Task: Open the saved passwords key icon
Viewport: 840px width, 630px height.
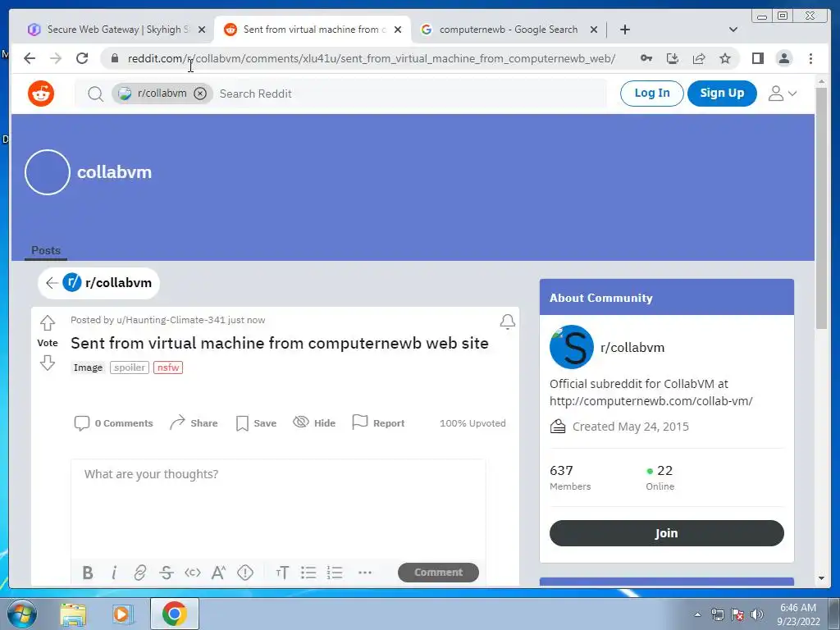Action: click(x=646, y=58)
